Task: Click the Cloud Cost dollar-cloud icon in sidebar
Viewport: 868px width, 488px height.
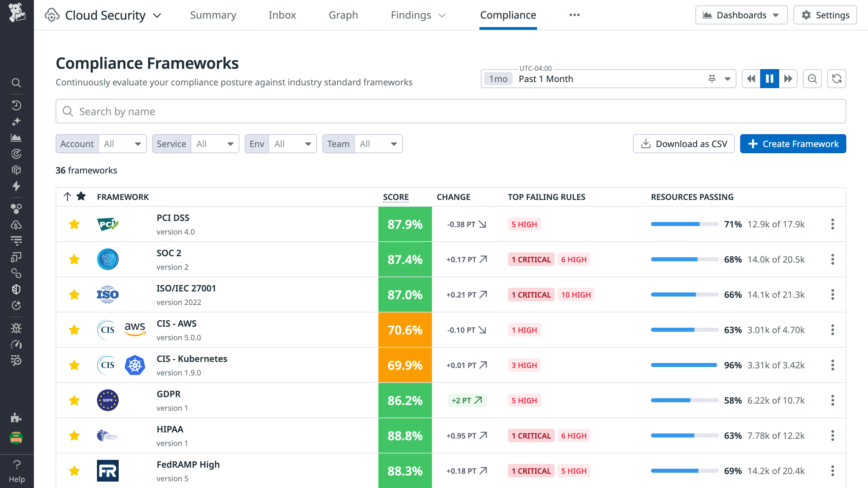Action: (17, 225)
